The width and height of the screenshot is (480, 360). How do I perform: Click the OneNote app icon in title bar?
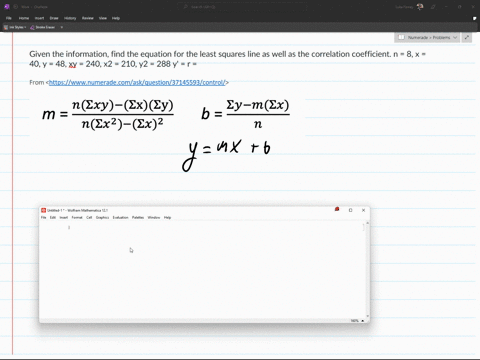pos(7,6)
